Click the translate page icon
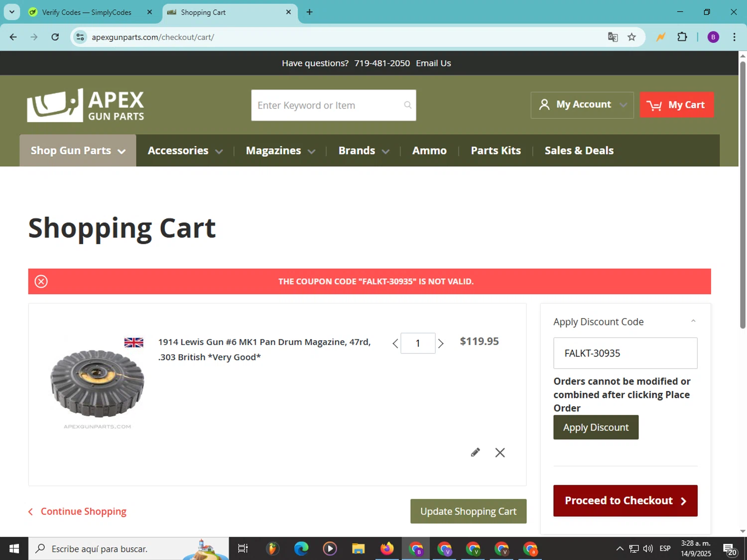This screenshot has width=747, height=560. tap(613, 37)
